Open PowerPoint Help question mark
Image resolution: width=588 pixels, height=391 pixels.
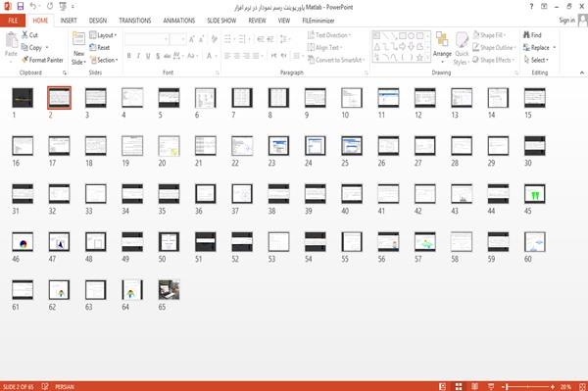pos(531,7)
